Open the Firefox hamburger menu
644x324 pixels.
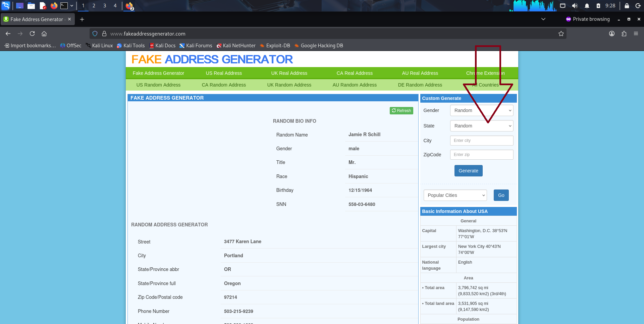636,34
